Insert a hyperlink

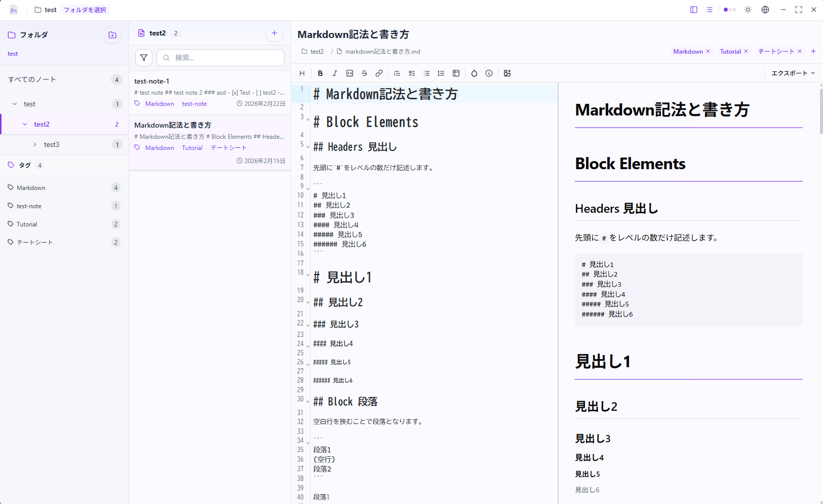point(379,73)
